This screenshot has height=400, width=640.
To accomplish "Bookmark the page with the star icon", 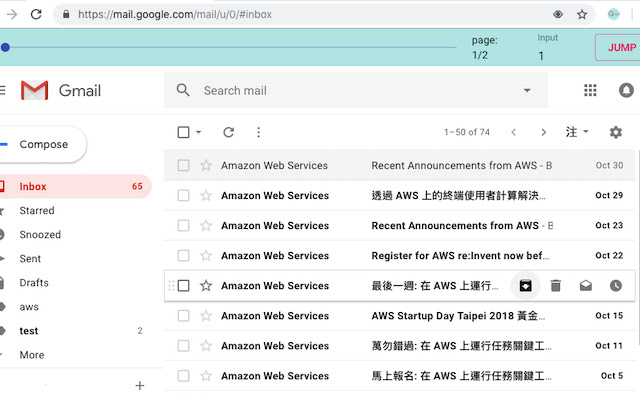I will point(582,15).
